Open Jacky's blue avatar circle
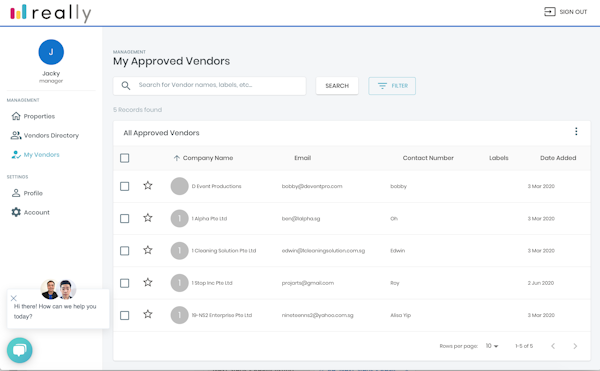 (x=51, y=52)
